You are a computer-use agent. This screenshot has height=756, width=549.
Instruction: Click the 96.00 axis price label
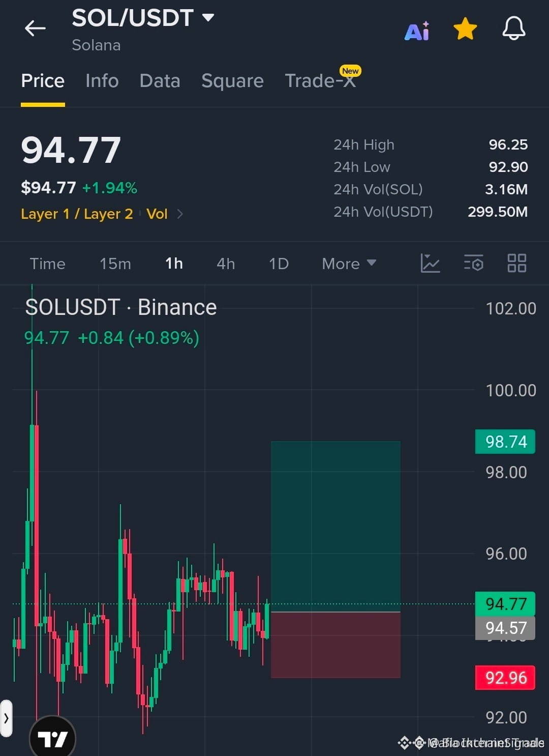click(x=506, y=554)
